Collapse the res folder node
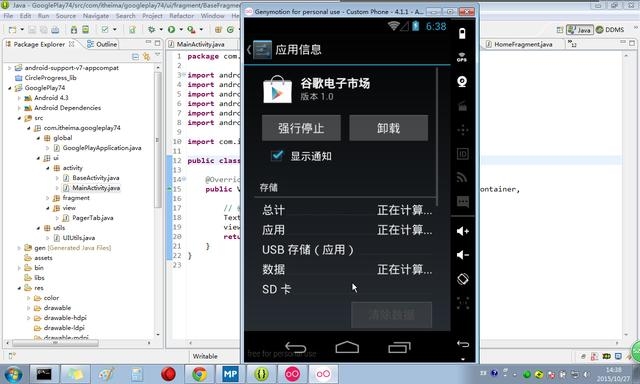 coord(19,288)
